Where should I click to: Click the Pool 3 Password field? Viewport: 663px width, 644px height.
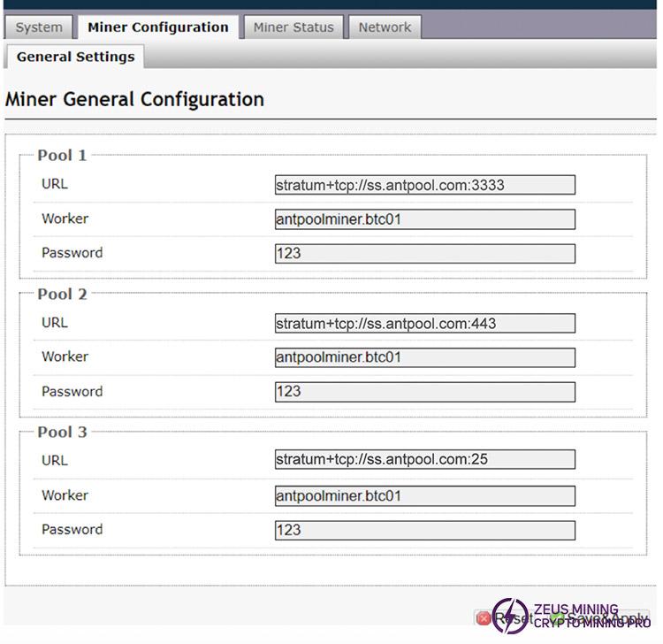click(424, 531)
